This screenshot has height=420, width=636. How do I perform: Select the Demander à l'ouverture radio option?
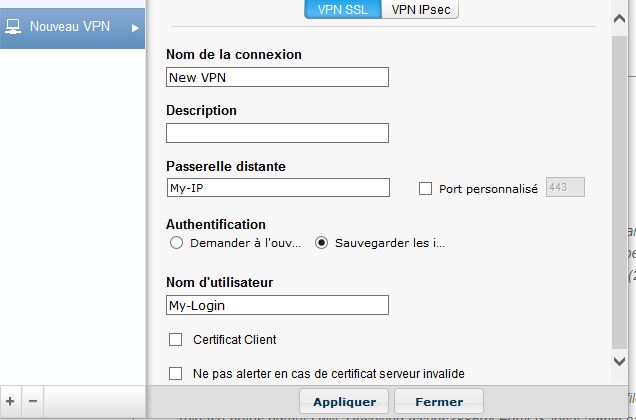(177, 242)
